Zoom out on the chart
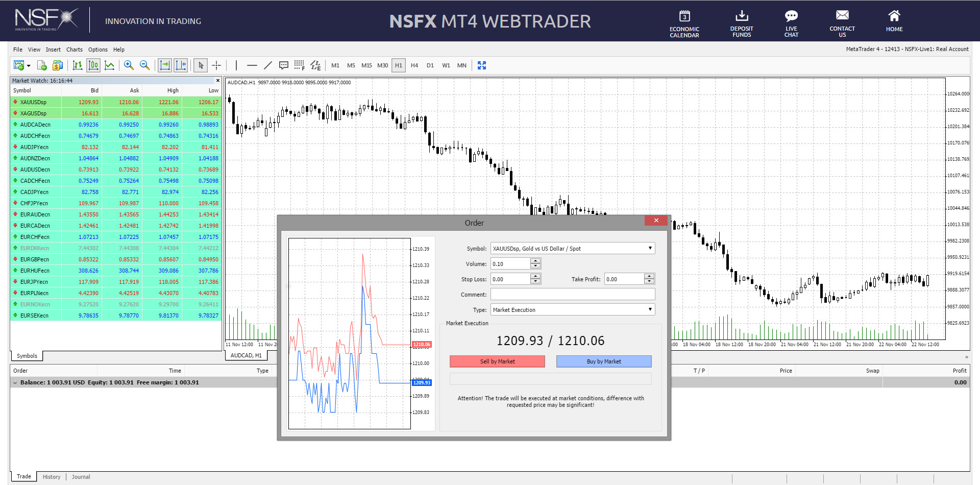This screenshot has width=980, height=485. pos(145,65)
